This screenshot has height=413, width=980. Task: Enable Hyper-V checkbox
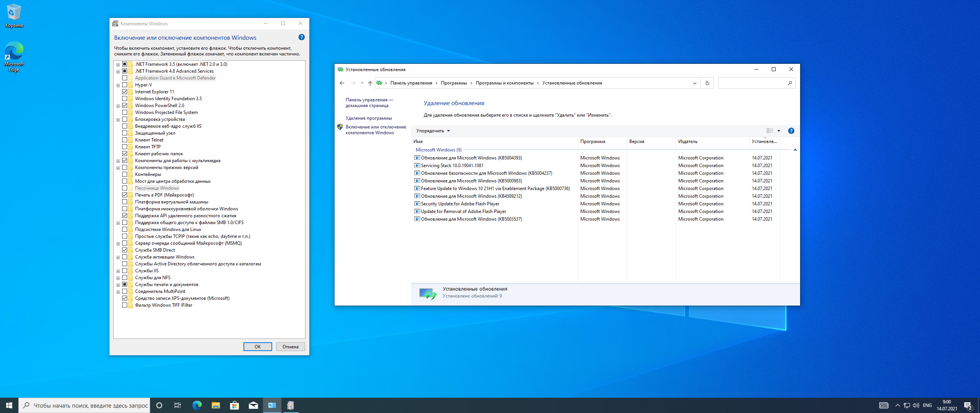124,85
